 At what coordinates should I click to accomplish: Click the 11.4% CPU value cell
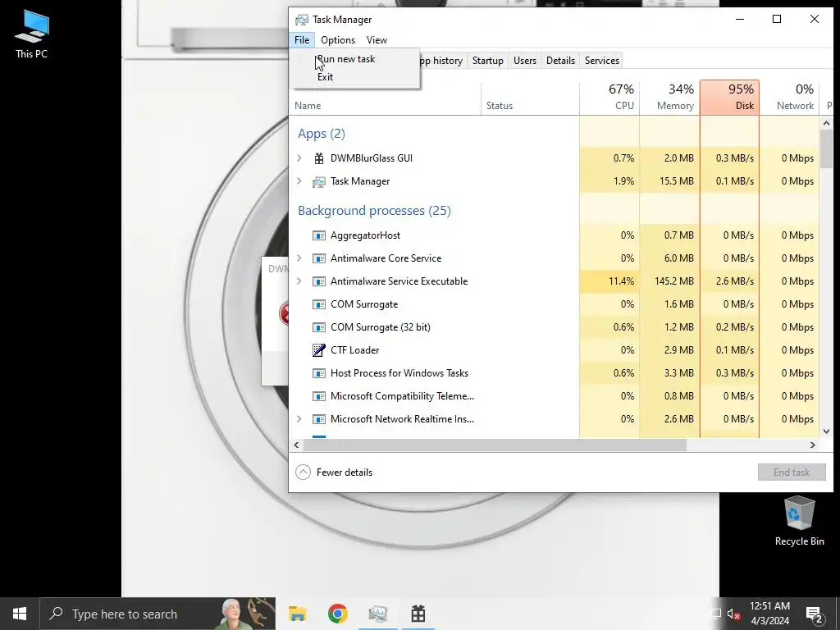[609, 281]
